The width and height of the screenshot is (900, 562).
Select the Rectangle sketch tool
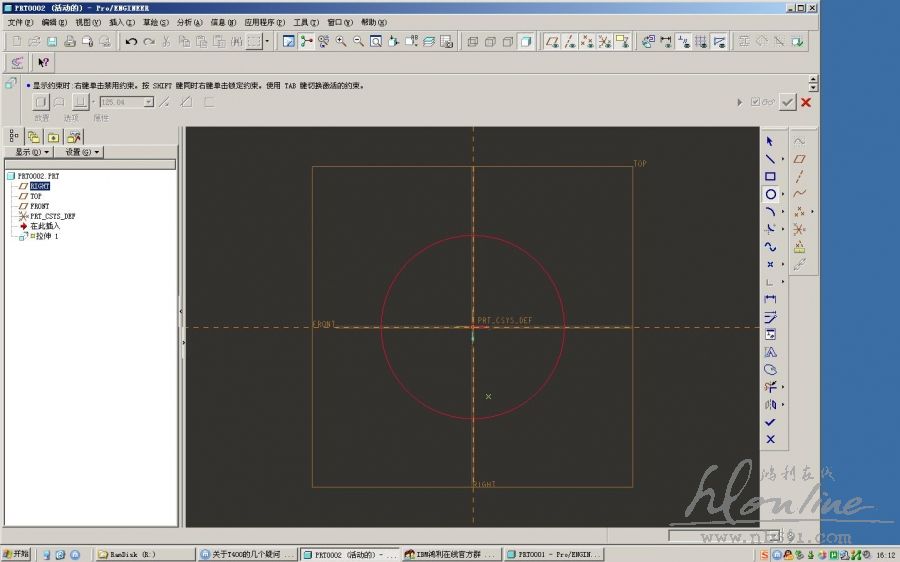770,176
